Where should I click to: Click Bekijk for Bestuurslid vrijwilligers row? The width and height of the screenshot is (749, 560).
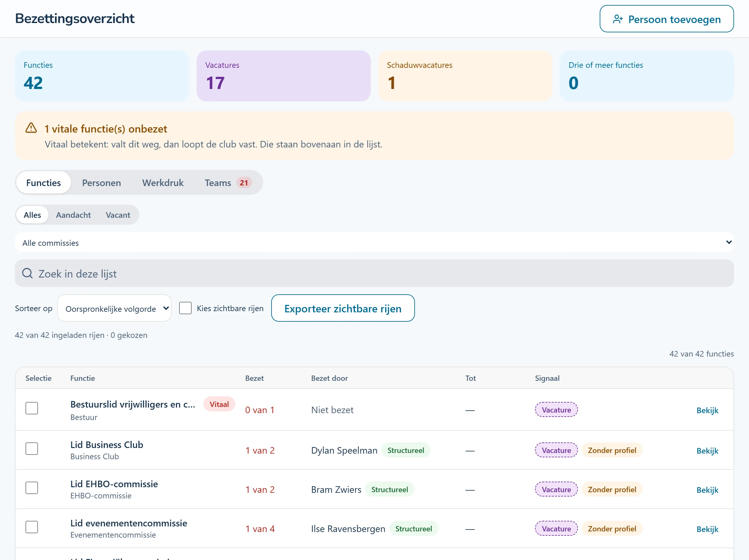click(x=707, y=410)
